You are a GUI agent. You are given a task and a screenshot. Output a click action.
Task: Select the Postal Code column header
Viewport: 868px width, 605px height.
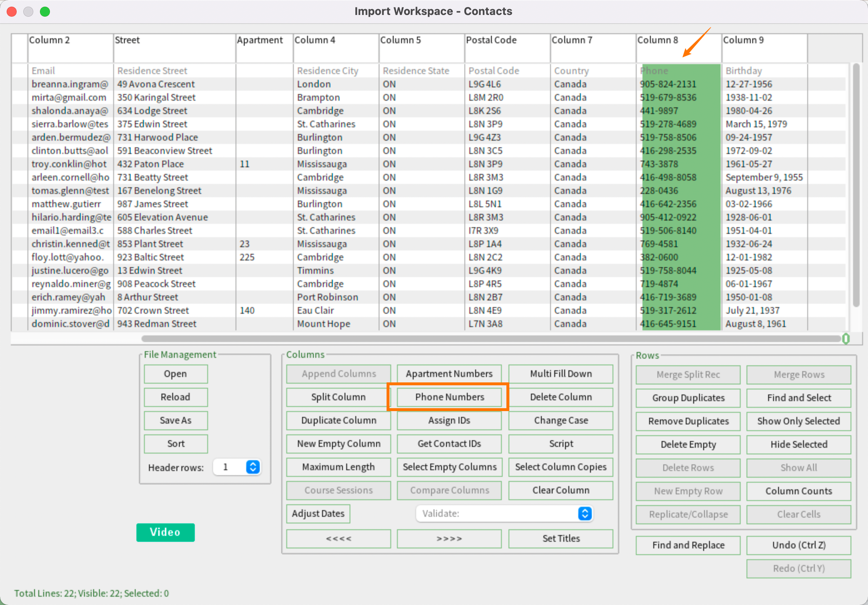[x=507, y=48]
